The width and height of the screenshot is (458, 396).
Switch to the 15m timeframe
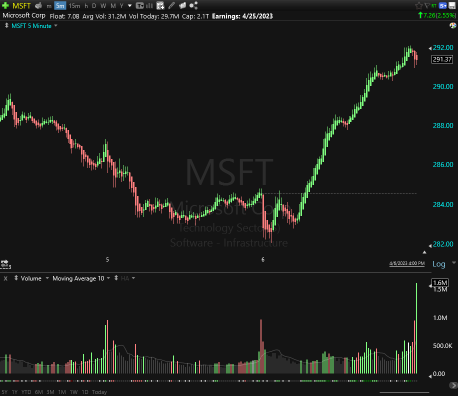point(74,6)
